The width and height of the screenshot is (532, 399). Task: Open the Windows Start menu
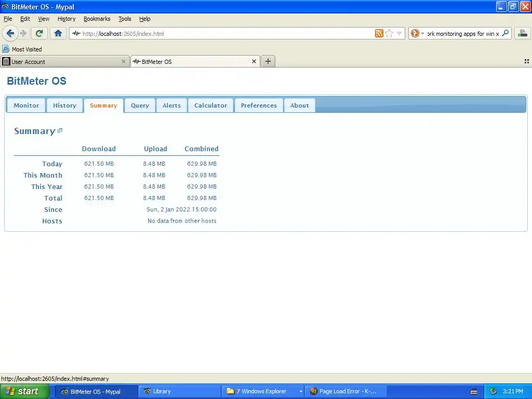tap(24, 391)
